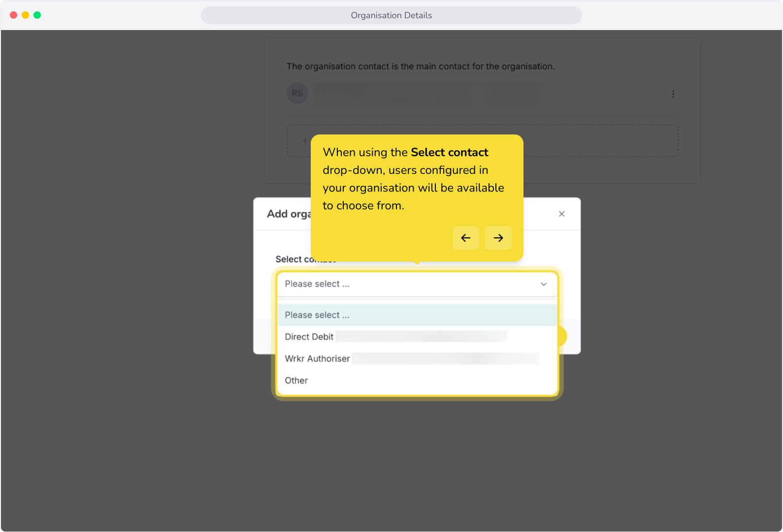Click the RS avatar circle
This screenshot has width=783, height=532.
click(x=297, y=93)
